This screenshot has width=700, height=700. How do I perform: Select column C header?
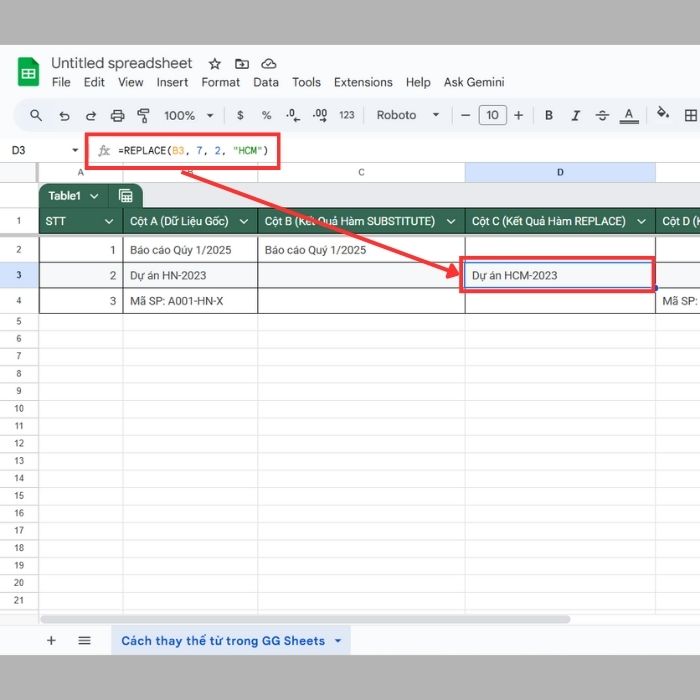click(x=361, y=172)
